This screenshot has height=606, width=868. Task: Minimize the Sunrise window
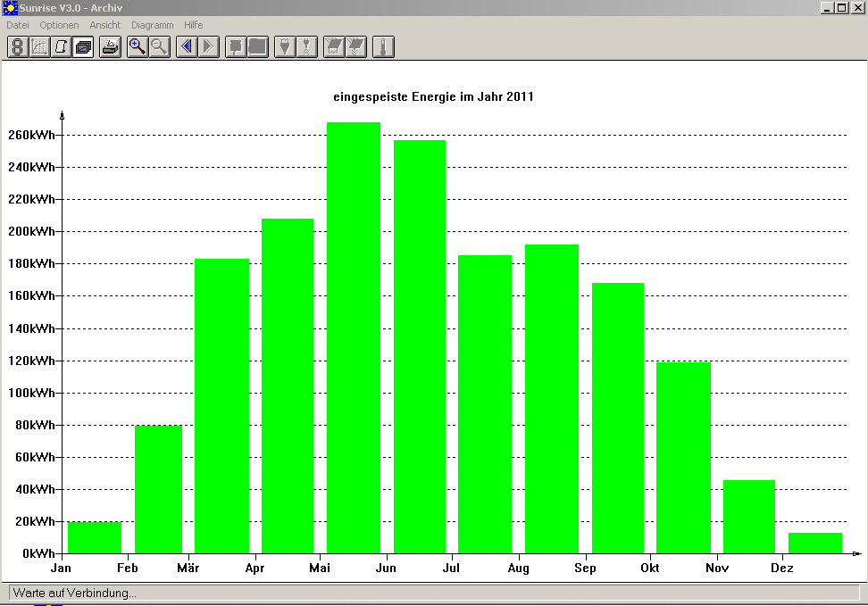(x=827, y=8)
